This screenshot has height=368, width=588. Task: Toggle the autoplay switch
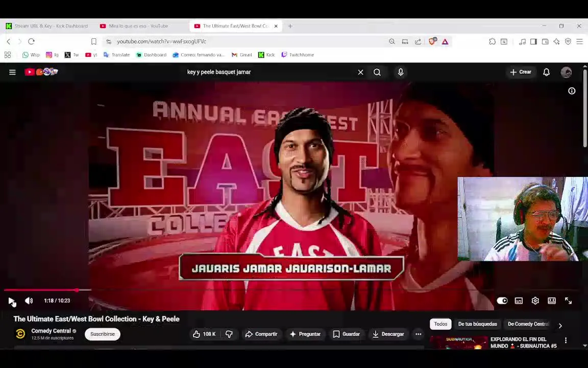(x=502, y=301)
